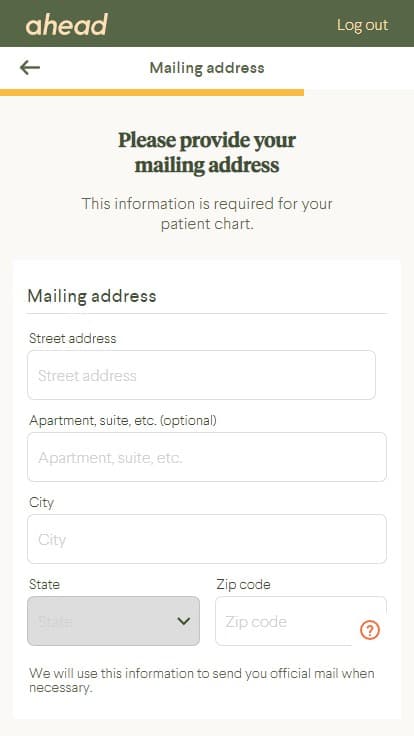Click the 'Street address' field label
The height and width of the screenshot is (736, 414).
click(72, 338)
